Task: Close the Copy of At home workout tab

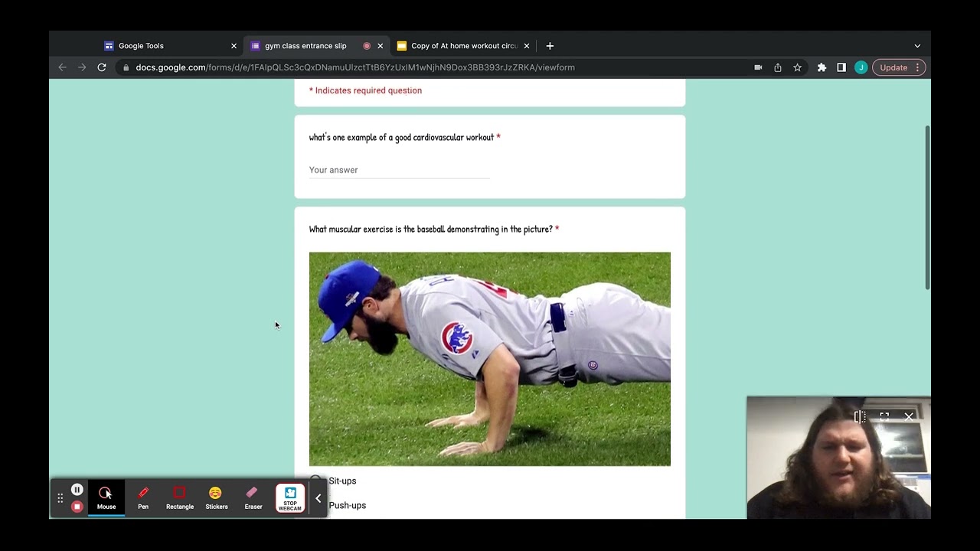Action: pos(527,46)
